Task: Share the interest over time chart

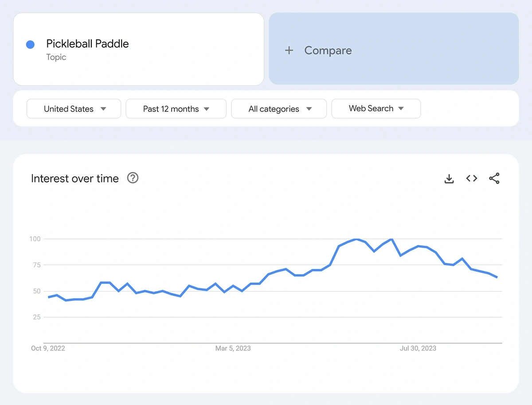Action: [x=494, y=178]
